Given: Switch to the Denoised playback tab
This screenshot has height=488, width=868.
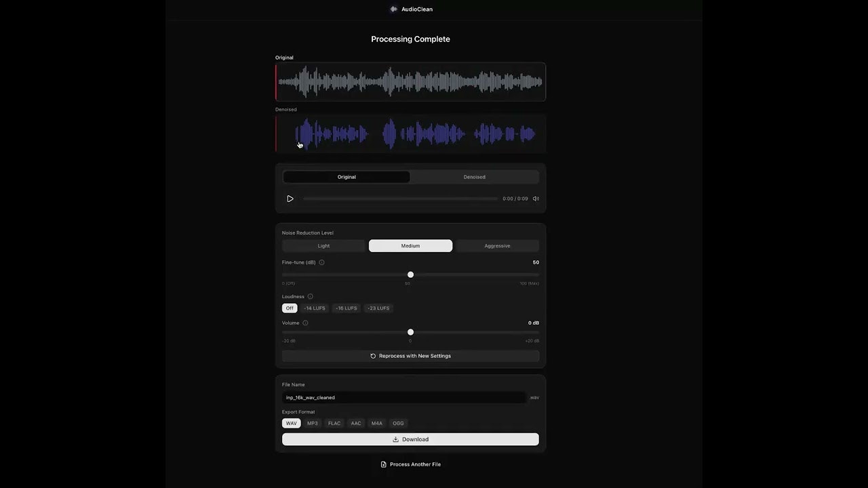Looking at the screenshot, I should [x=474, y=177].
